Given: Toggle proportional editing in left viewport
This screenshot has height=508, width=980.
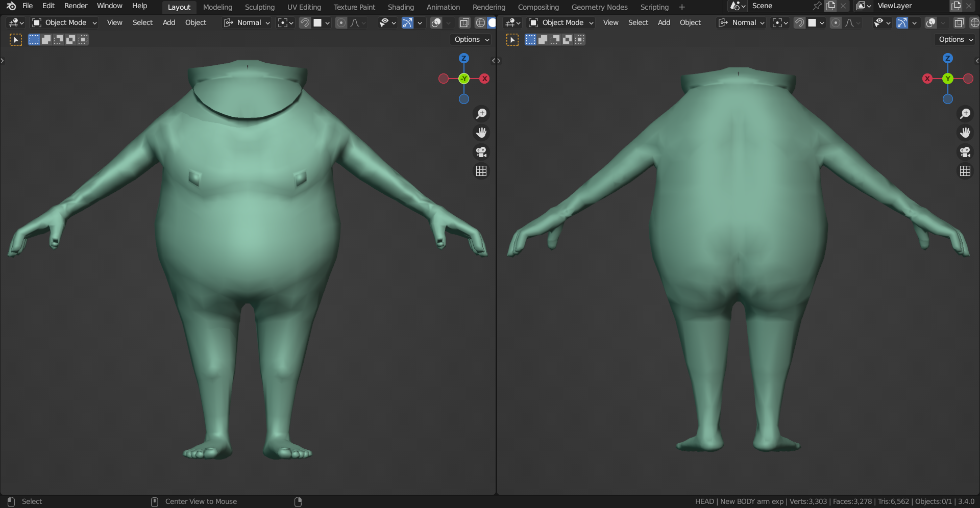Looking at the screenshot, I should coord(341,23).
